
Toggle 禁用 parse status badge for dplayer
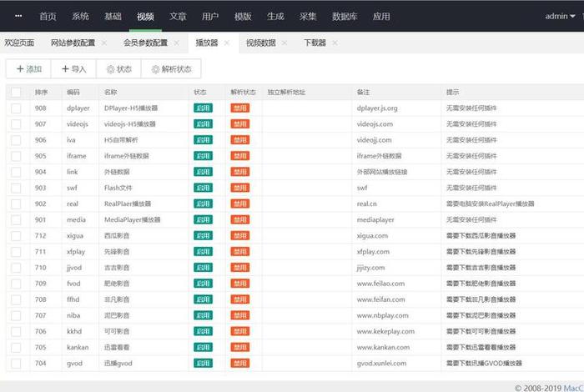coord(240,108)
